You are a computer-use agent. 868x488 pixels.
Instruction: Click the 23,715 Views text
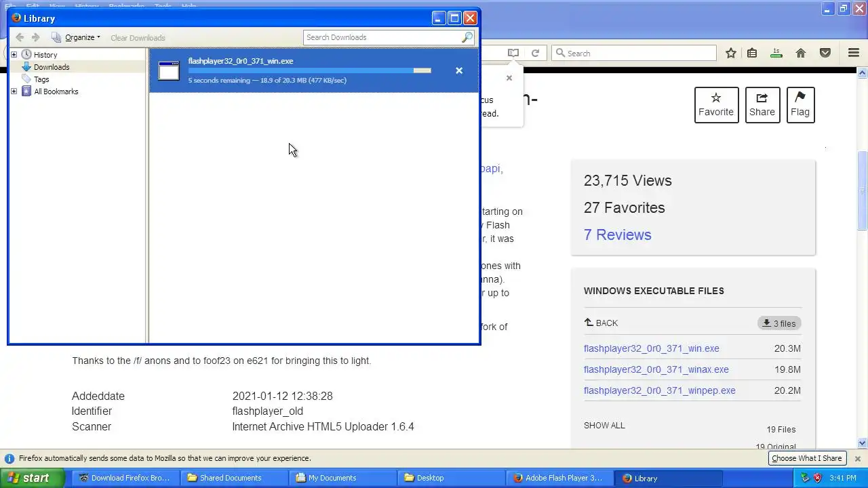[x=628, y=181]
